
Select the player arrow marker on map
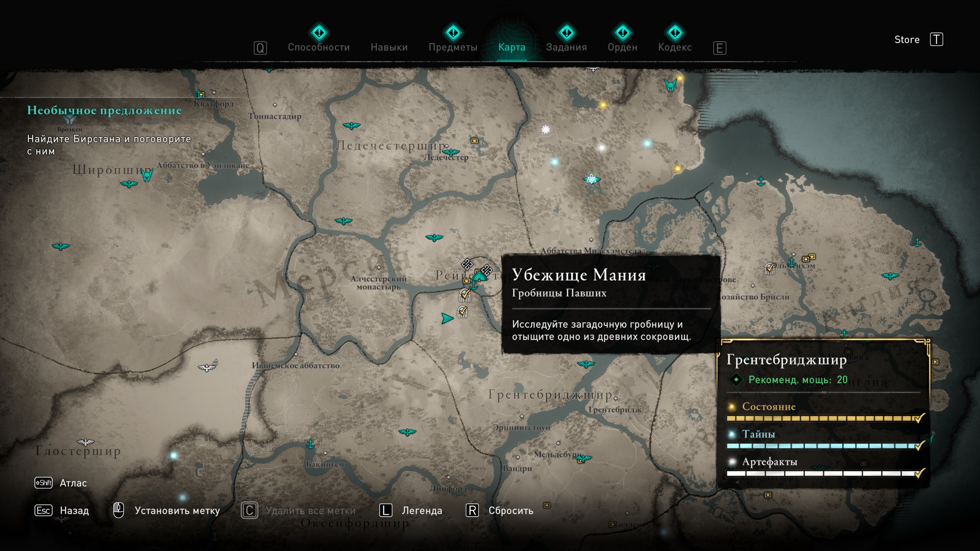[447, 318]
